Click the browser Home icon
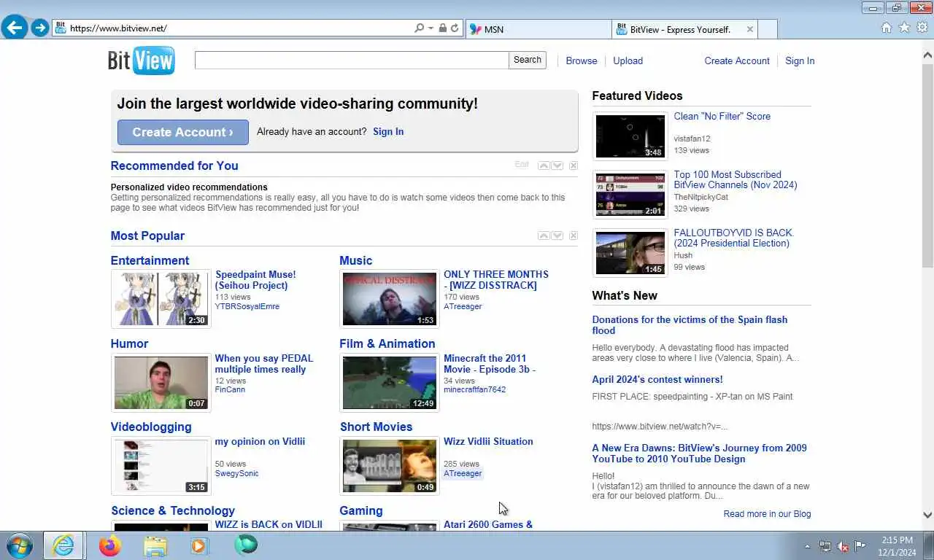The image size is (934, 560). (x=887, y=28)
